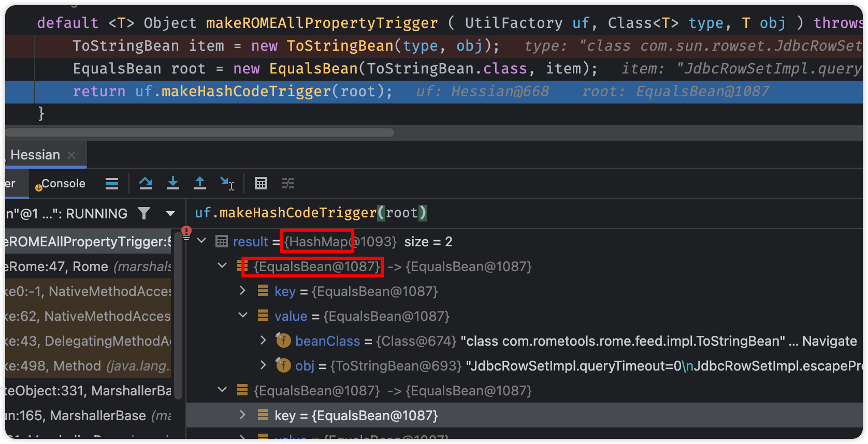
Task: Click makeROMEAllPropertyTrigger method name in editor
Action: click(322, 23)
